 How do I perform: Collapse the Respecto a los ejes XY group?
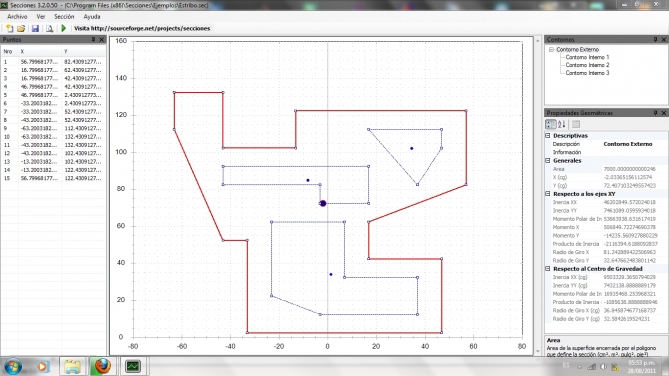click(548, 194)
